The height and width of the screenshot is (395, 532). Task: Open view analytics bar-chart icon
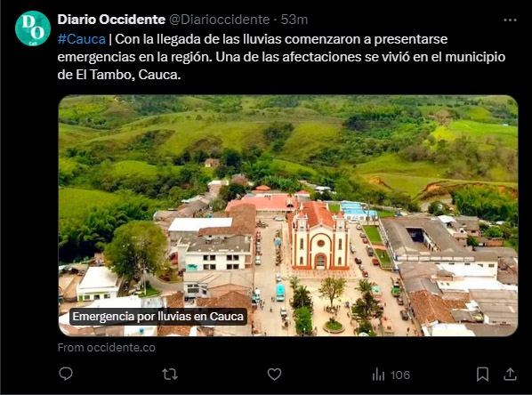tap(378, 375)
